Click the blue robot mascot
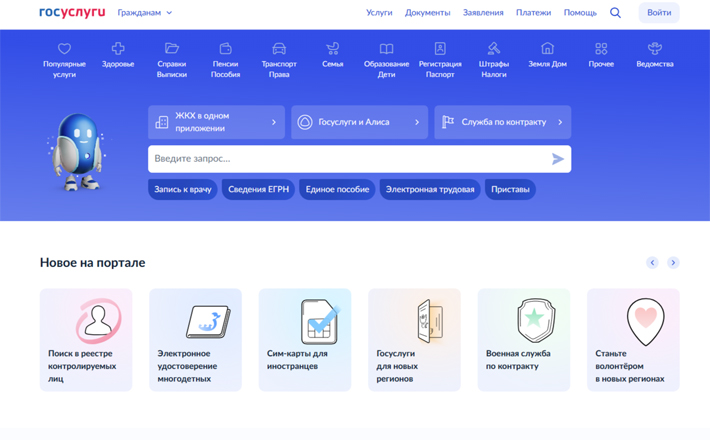This screenshot has height=440, width=710. [77, 152]
